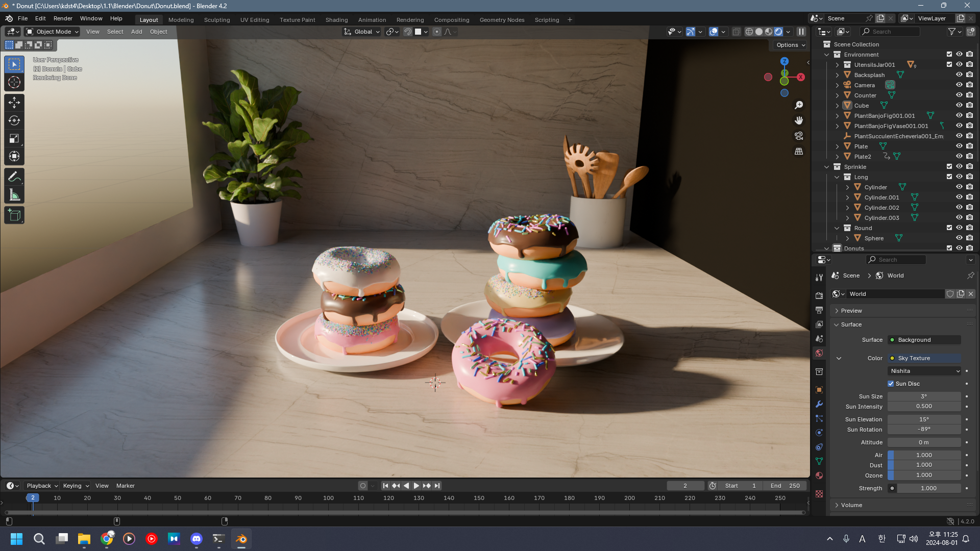Open the Object Mode dropdown
This screenshot has width=980, height=551.
53,32
